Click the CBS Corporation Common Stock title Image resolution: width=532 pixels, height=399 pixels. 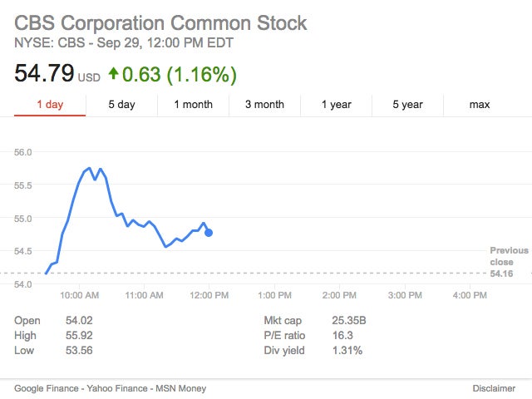160,22
